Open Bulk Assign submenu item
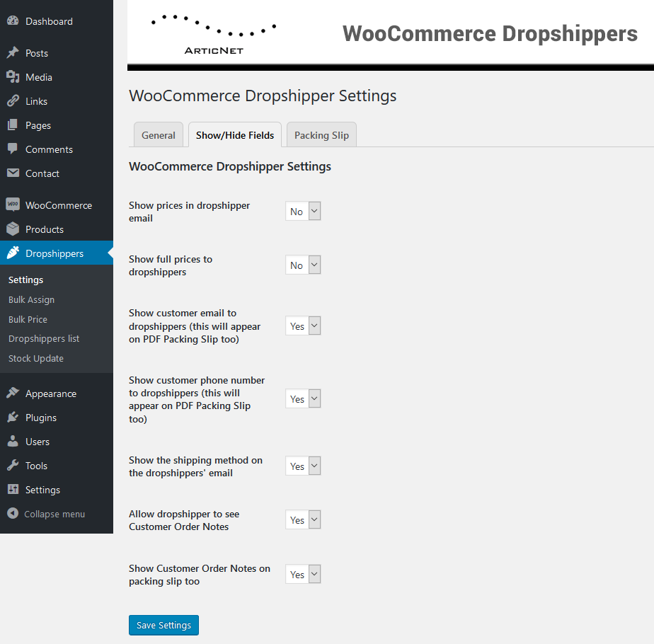The width and height of the screenshot is (654, 644). coord(31,299)
